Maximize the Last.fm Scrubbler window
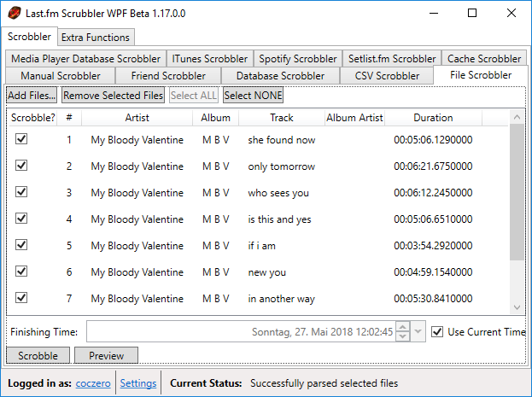This screenshot has height=397, width=532. pos(472,14)
